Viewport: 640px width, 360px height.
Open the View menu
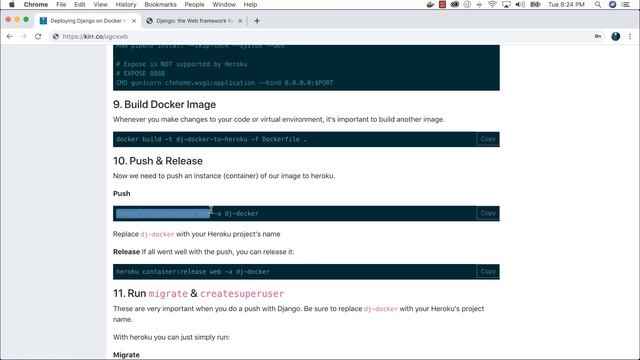[100, 4]
